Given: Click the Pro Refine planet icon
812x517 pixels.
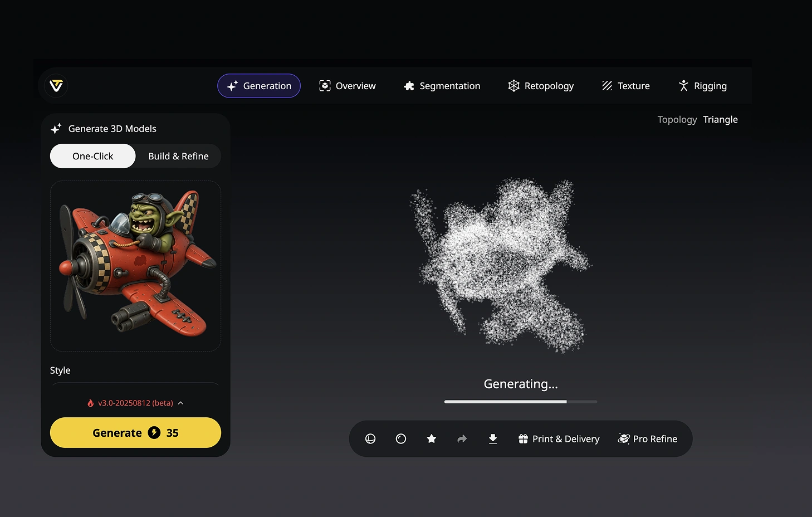Looking at the screenshot, I should pos(624,439).
